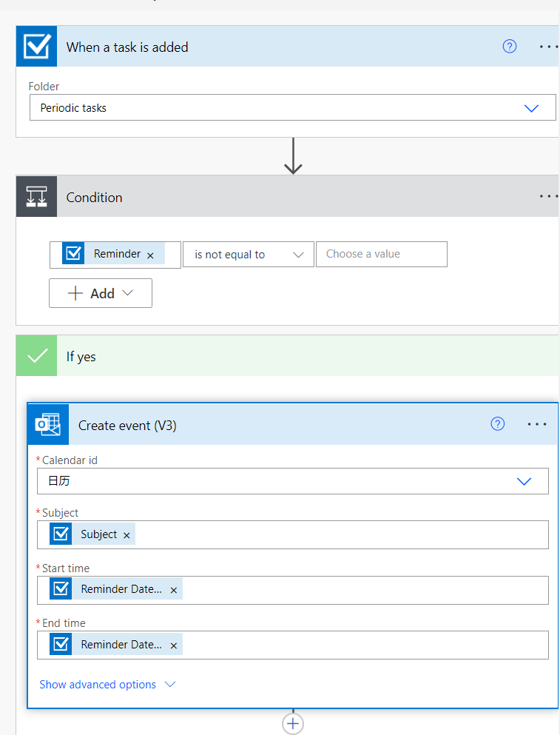560x735 pixels.
Task: Open the ellipsis menu of Create event (V3)
Action: pos(536,424)
